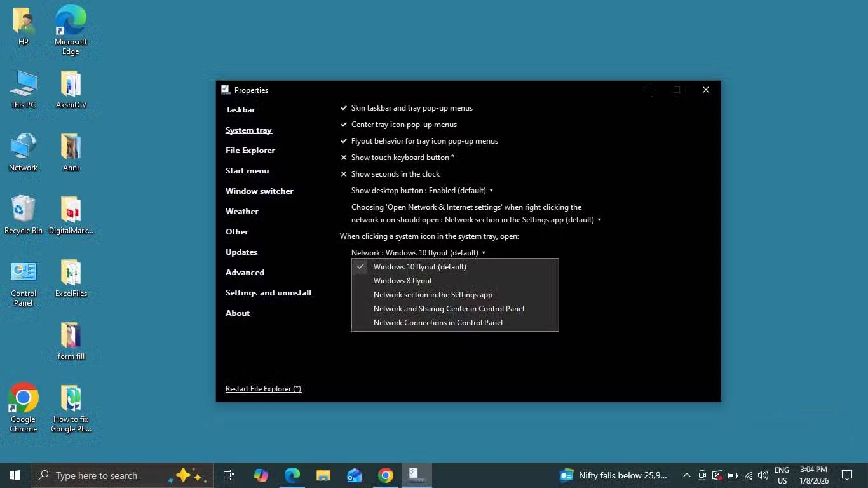This screenshot has height=488, width=868.
Task: Open File Explorer in the taskbar
Action: [323, 475]
